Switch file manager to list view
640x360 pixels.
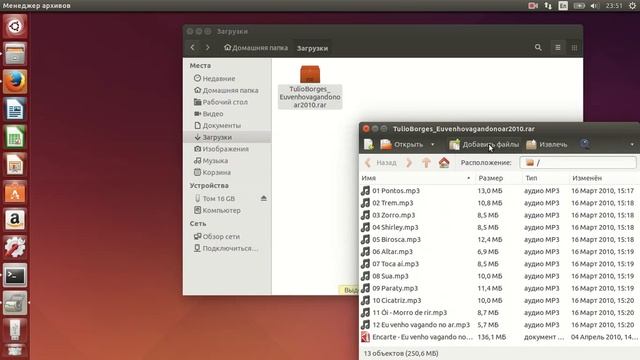tap(558, 48)
